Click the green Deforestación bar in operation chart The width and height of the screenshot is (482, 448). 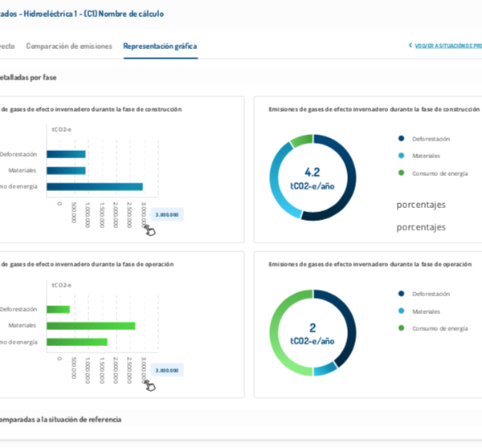click(x=58, y=309)
